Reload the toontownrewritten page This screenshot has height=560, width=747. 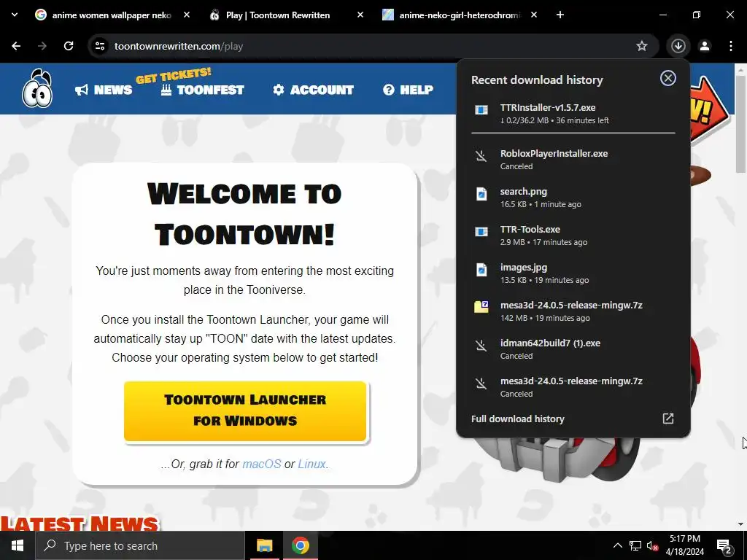click(x=69, y=46)
